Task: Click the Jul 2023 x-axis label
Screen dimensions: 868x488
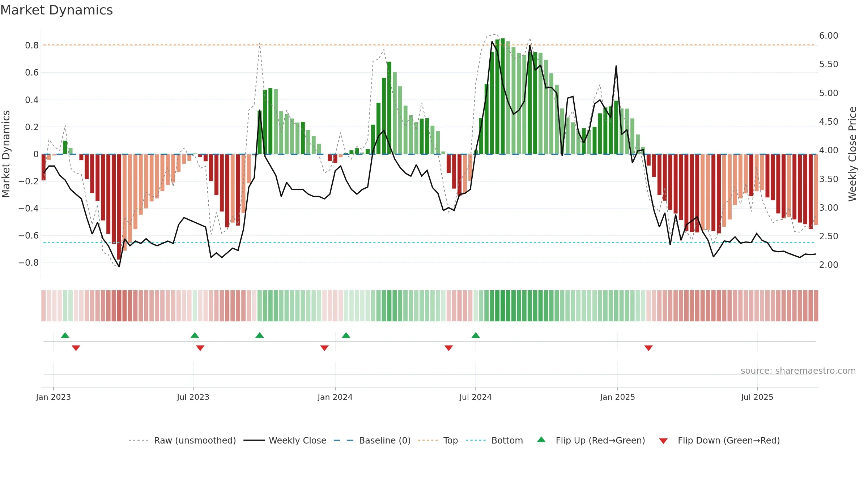Action: 193,397
